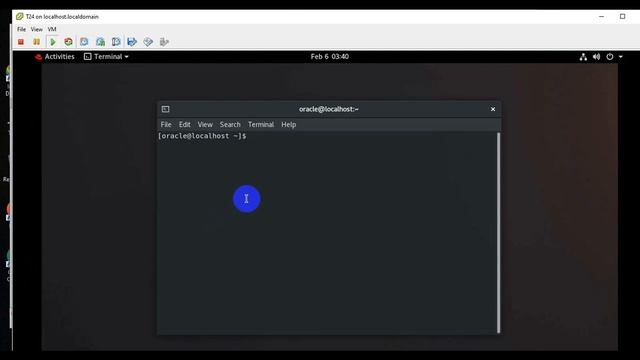Viewport: 640px width, 360px height.
Task: Click the volume speaker icon in top bar
Action: [596, 57]
